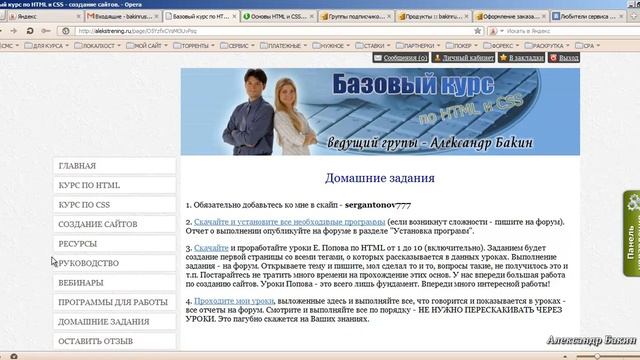Screen dimensions: 640x360
Task: Expand the ЛОКАЛХОСТ bookmarks folder
Action: point(98,46)
